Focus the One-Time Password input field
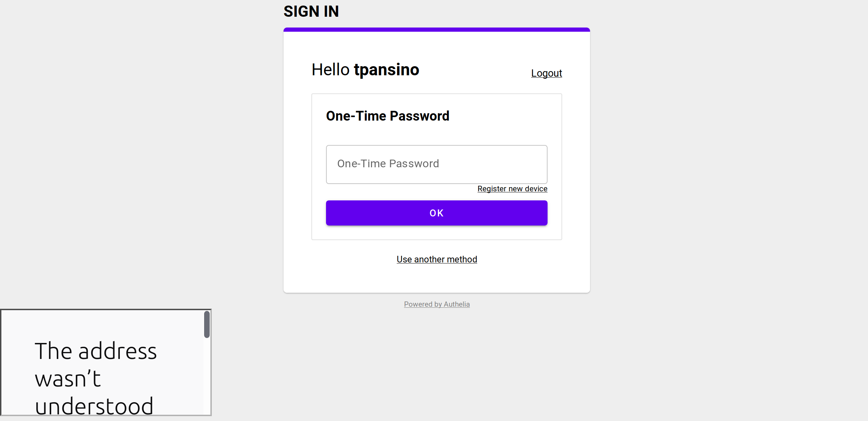Viewport: 868px width, 421px height. [x=436, y=164]
